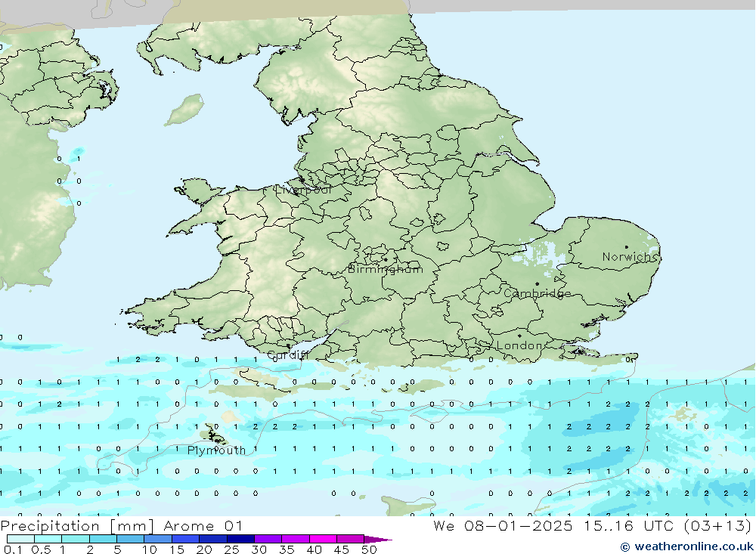
Task: Click the Cardiff city label
Action: 287,355
